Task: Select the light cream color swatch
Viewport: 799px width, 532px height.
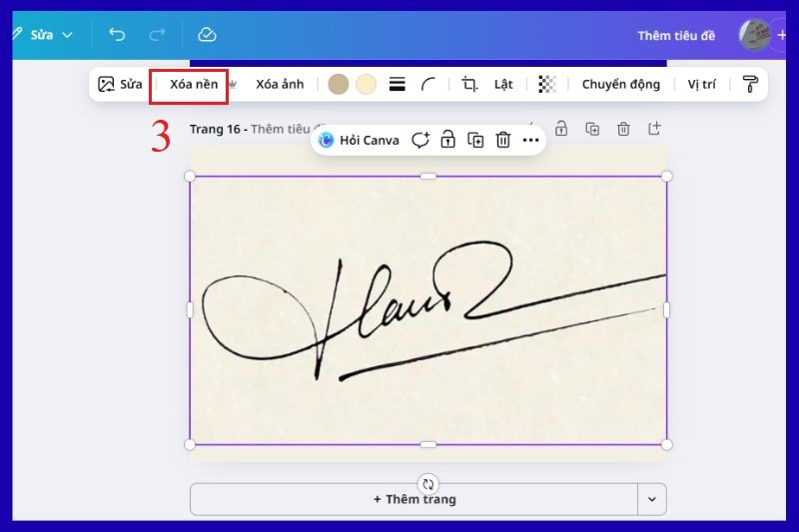Action: 366,84
